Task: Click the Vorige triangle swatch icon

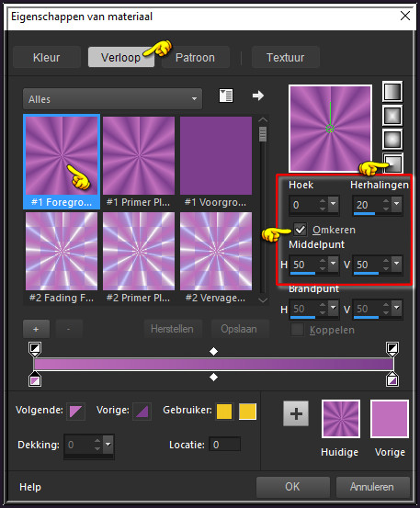Action: click(142, 412)
